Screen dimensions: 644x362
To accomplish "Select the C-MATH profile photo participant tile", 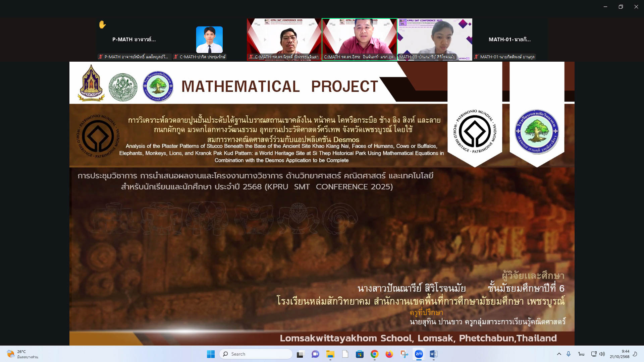I will 209,40.
